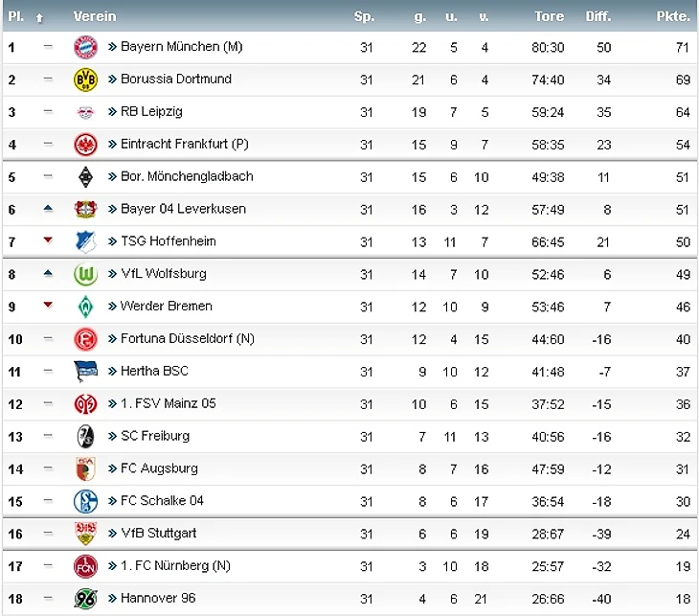Click the Tore column header
699x616 pixels.
click(549, 16)
